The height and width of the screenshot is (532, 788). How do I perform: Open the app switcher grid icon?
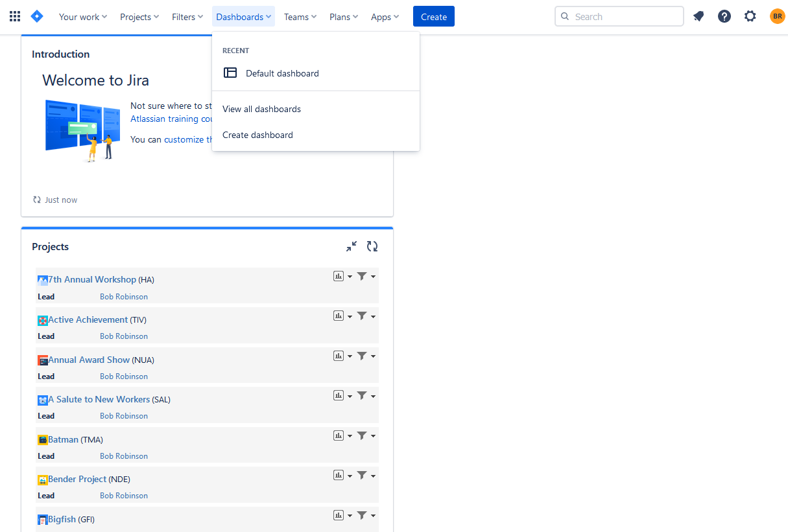[x=15, y=17]
